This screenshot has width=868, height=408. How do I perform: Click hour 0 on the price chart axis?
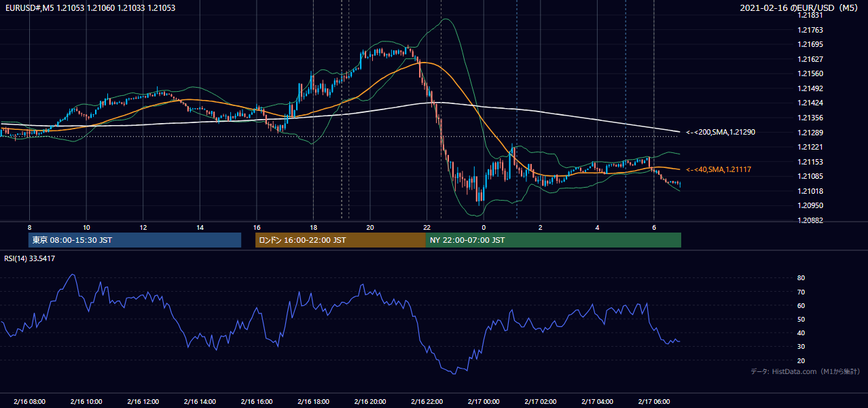pos(484,227)
